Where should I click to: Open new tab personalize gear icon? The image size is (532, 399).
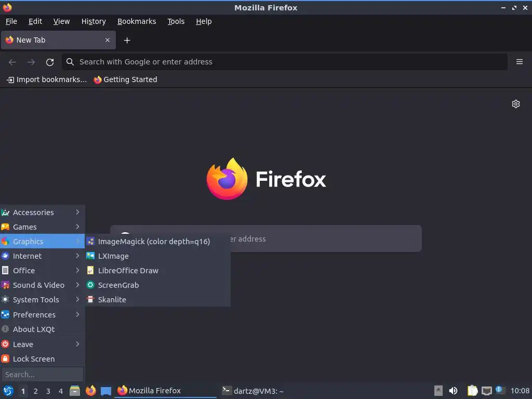516,104
